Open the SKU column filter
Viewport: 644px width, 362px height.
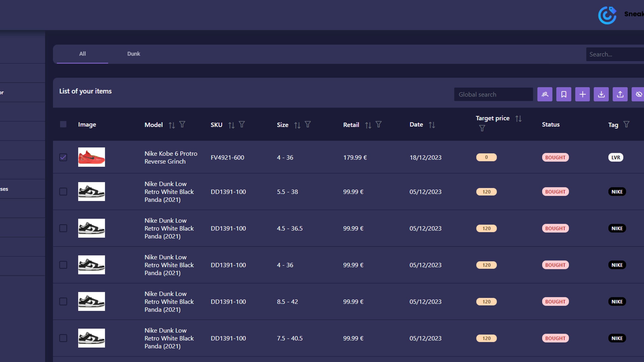[x=242, y=124]
